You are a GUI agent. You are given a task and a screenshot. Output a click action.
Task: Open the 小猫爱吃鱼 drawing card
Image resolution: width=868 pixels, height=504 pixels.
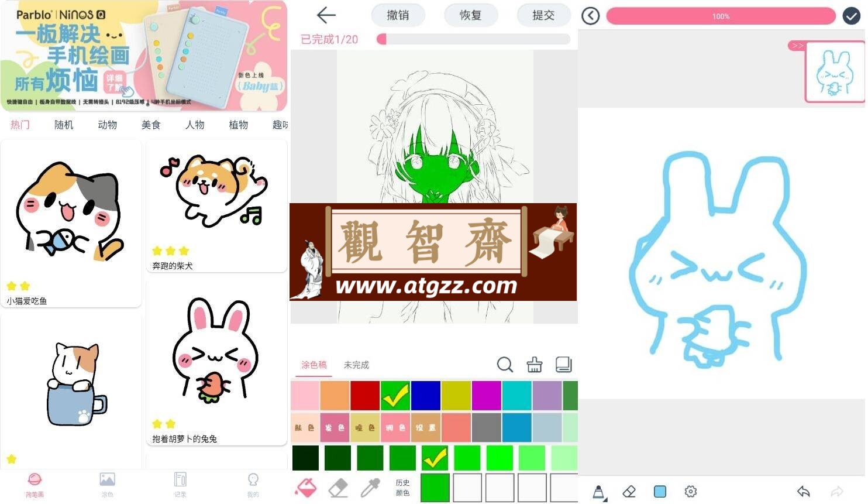click(x=71, y=223)
